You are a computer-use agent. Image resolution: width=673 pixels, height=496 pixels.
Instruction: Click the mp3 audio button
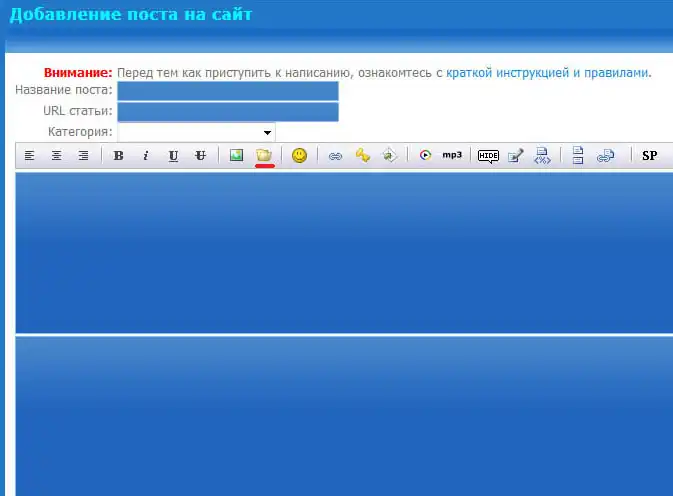pos(452,155)
